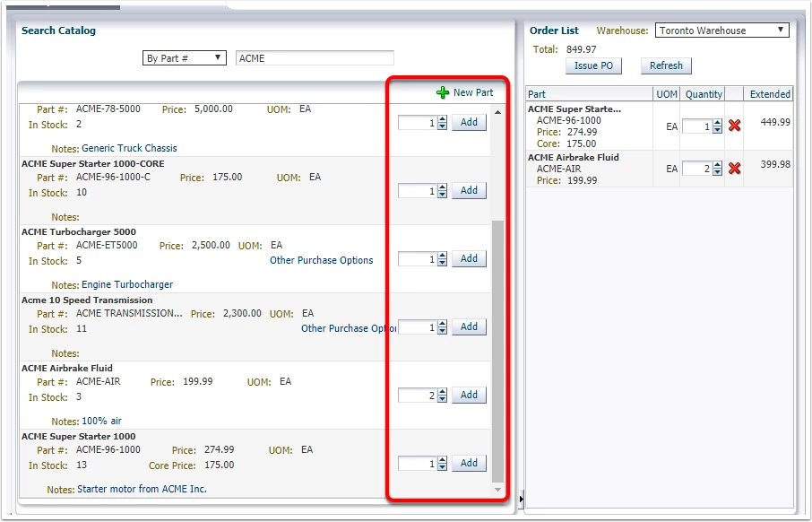Click the ACME search text field
812x522 pixels.
pyautogui.click(x=315, y=58)
